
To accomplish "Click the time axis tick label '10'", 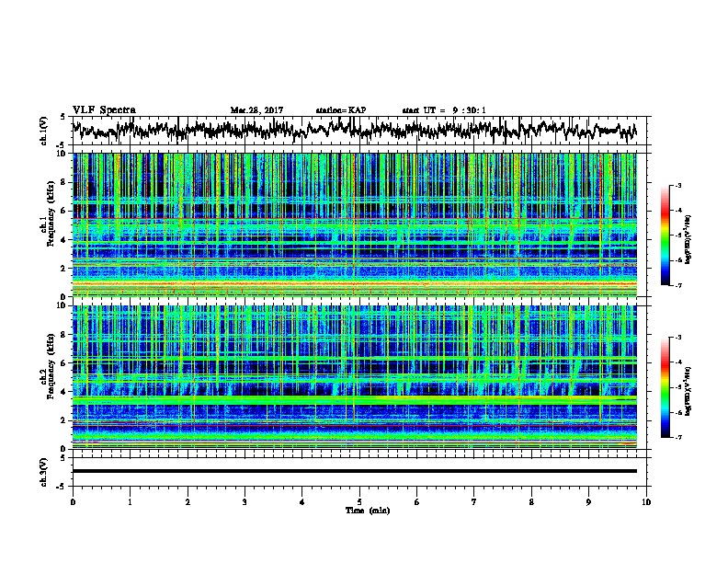I will 646,502.
